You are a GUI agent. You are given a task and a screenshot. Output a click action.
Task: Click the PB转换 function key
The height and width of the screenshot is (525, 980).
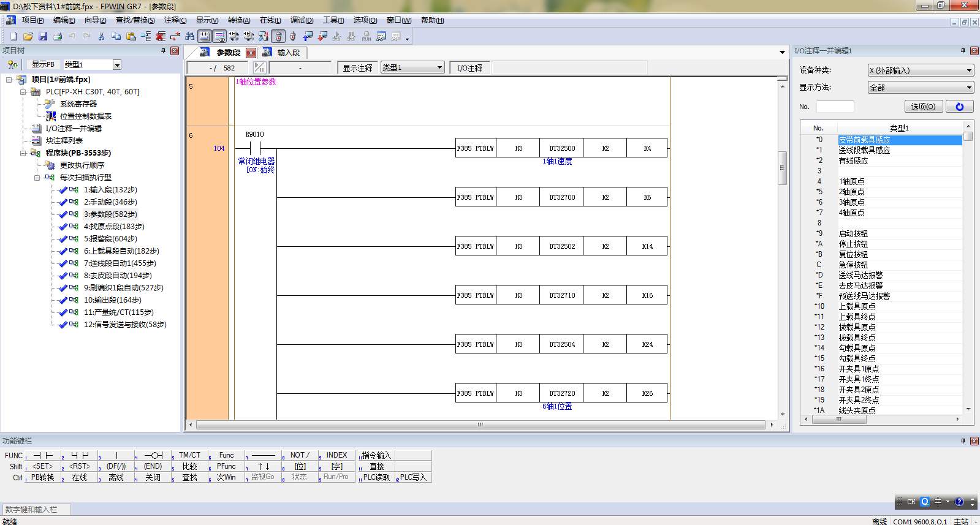tap(43, 477)
